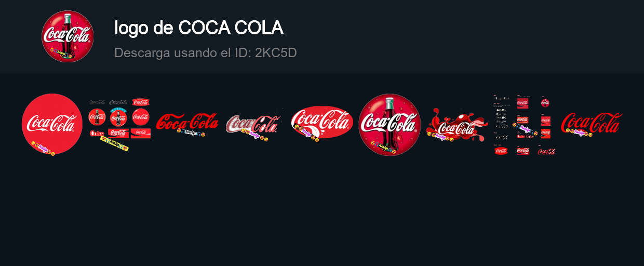The width and height of the screenshot is (644, 266).
Task: Select the third sticker with bold red script
Action: coord(187,125)
